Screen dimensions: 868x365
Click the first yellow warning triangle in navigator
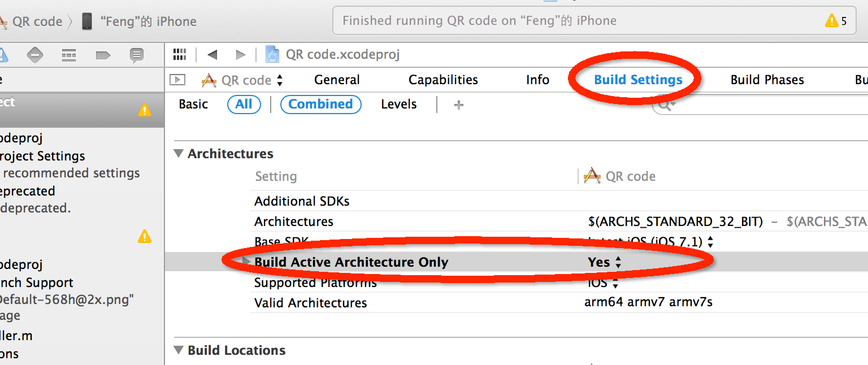pyautogui.click(x=145, y=110)
